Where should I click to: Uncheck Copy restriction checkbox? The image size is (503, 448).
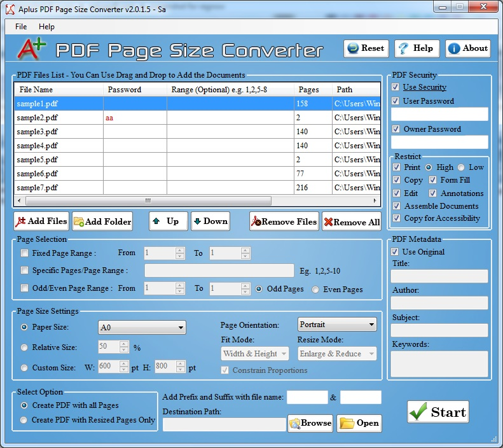click(397, 179)
